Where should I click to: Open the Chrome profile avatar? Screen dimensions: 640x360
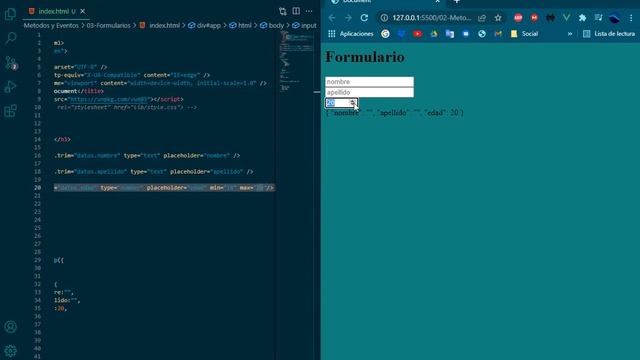614,18
